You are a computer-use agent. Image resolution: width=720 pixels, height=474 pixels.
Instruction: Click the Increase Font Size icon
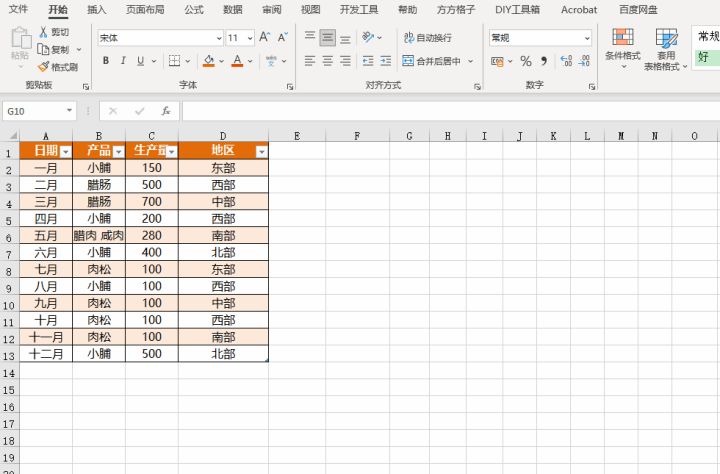(x=265, y=37)
